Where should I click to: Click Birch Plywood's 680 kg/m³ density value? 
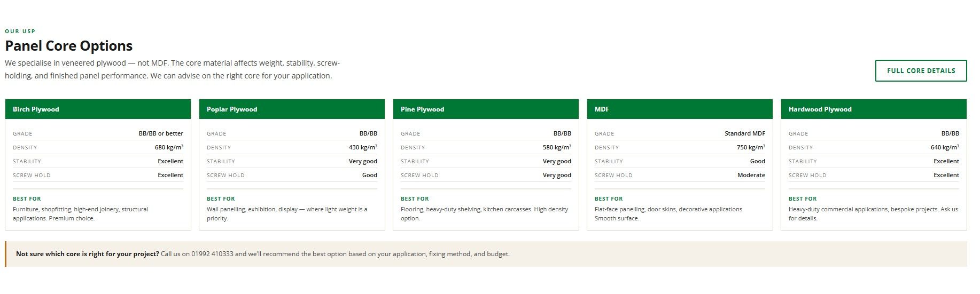tap(169, 147)
